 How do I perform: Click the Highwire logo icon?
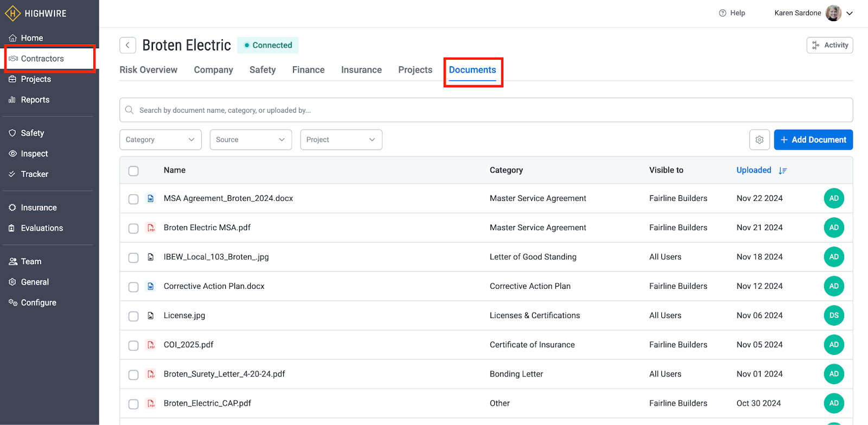point(12,13)
